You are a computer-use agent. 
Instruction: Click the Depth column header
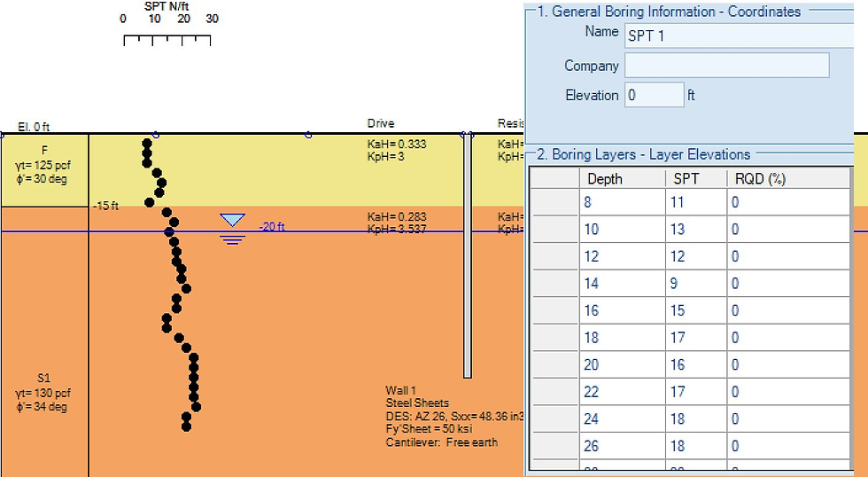[x=620, y=178]
